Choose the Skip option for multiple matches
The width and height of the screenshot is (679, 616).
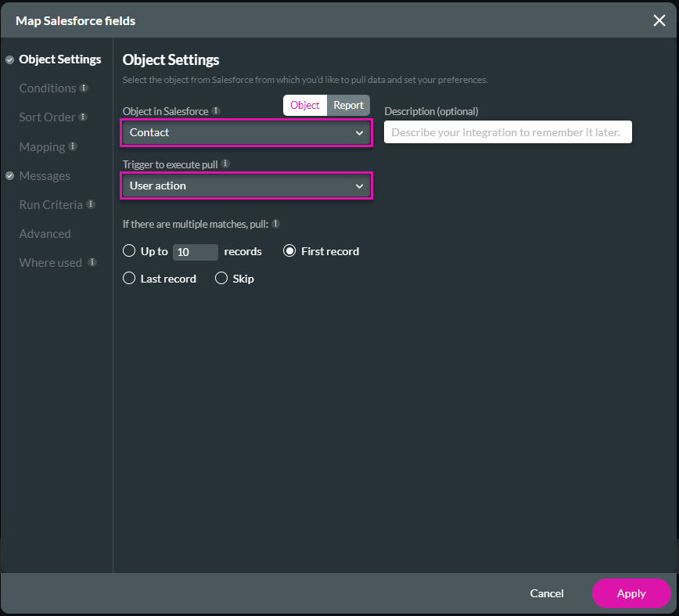click(x=221, y=279)
